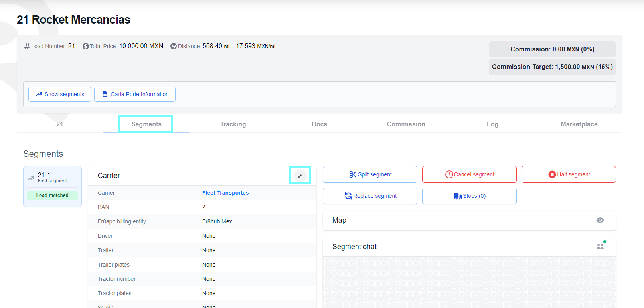Click the trend arrow icon in Show segments
The width and height of the screenshot is (644, 308).
(x=39, y=94)
